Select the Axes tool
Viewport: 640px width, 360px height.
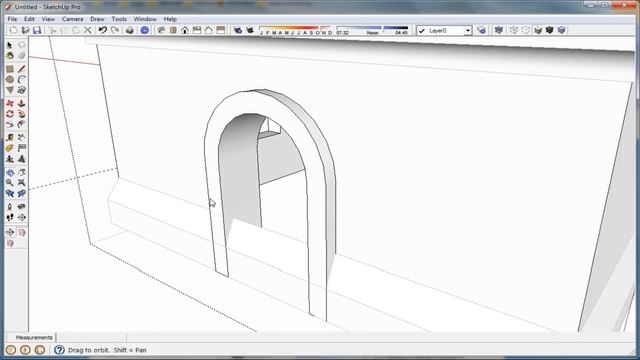point(10,159)
